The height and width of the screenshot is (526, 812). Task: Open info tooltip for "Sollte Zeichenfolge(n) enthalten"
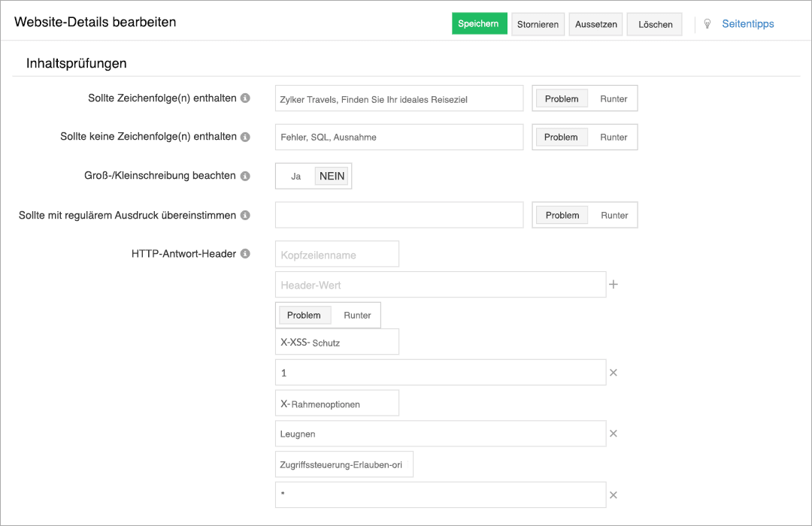[245, 98]
